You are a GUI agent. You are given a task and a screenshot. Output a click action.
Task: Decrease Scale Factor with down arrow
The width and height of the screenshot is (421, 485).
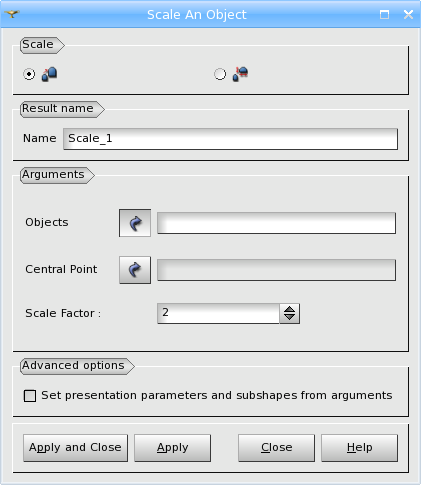point(289,318)
